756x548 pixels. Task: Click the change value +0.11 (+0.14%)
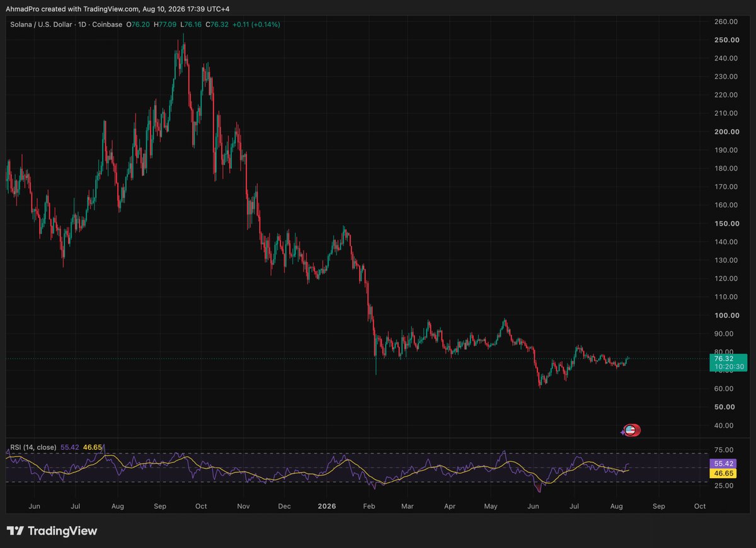256,24
